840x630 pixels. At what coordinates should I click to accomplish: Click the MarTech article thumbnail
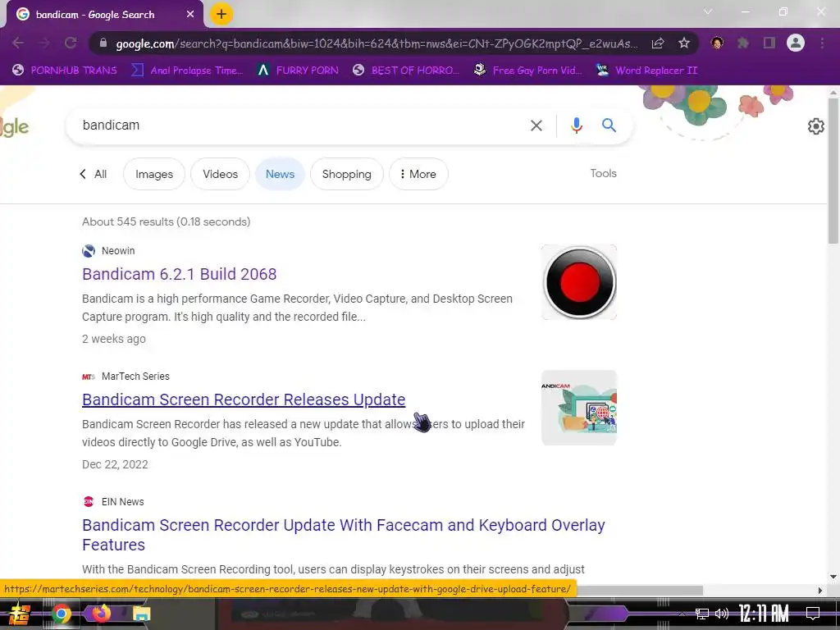point(579,408)
